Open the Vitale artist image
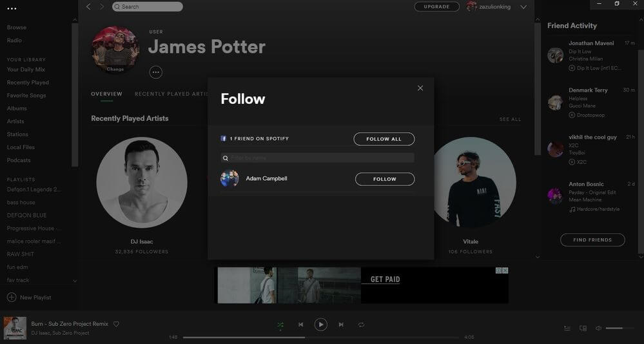The width and height of the screenshot is (644, 344). (474, 182)
